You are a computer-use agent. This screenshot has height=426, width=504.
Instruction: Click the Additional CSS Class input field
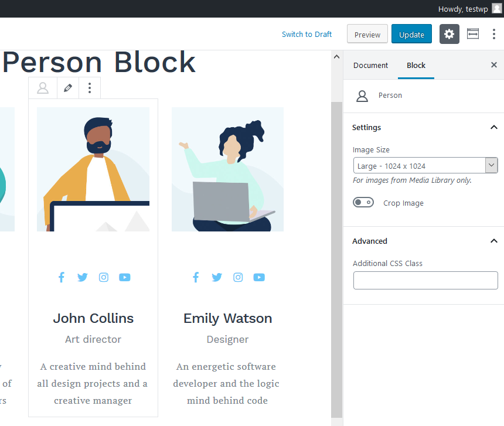425,281
